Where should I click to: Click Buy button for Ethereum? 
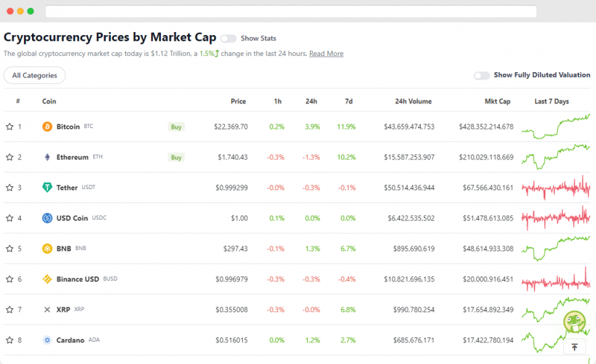[176, 157]
